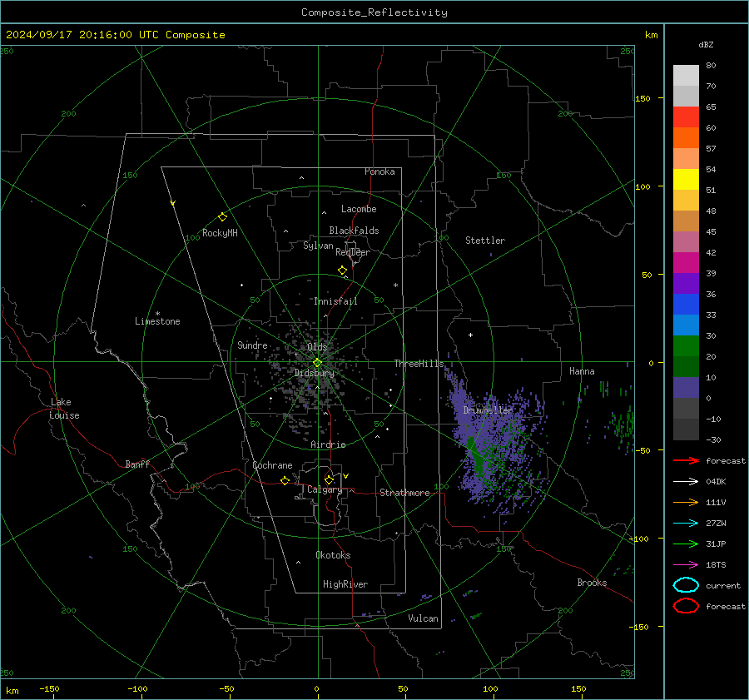This screenshot has width=749, height=700.
Task: Click the Okotoks label
Action: [x=333, y=555]
